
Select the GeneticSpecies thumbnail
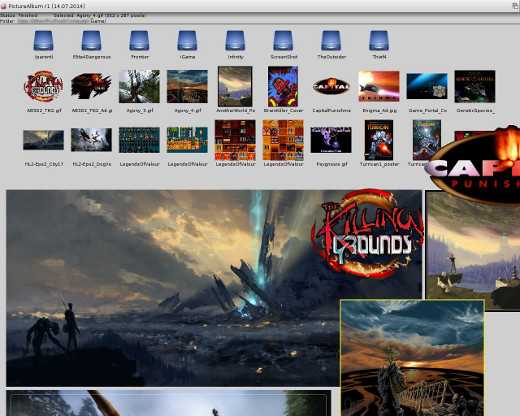(x=475, y=86)
